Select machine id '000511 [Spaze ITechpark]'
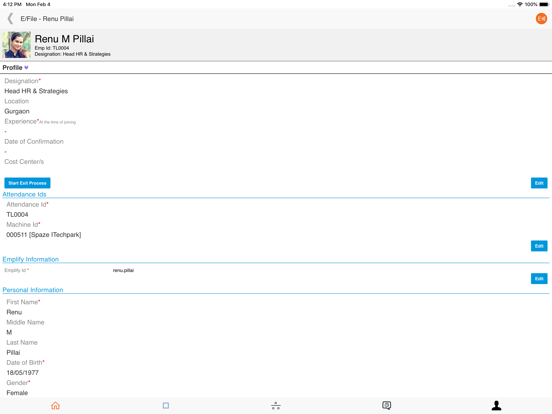The width and height of the screenshot is (552, 414). coord(44,235)
